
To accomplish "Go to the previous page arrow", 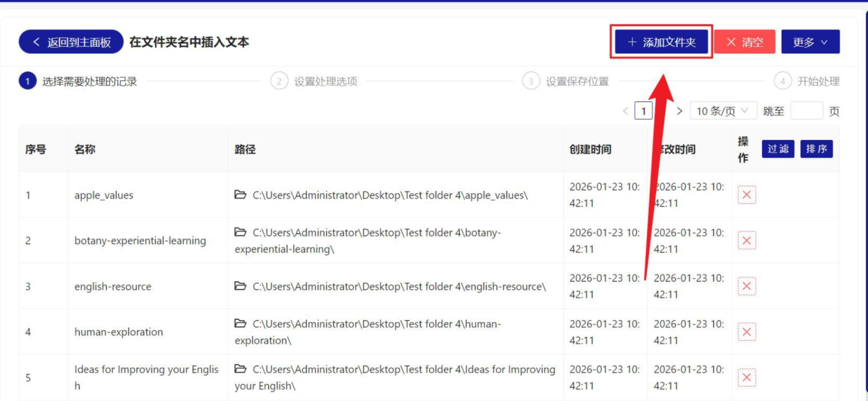I will click(x=626, y=111).
